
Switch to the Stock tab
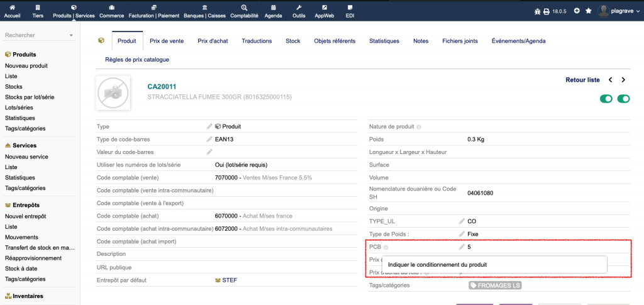(293, 41)
